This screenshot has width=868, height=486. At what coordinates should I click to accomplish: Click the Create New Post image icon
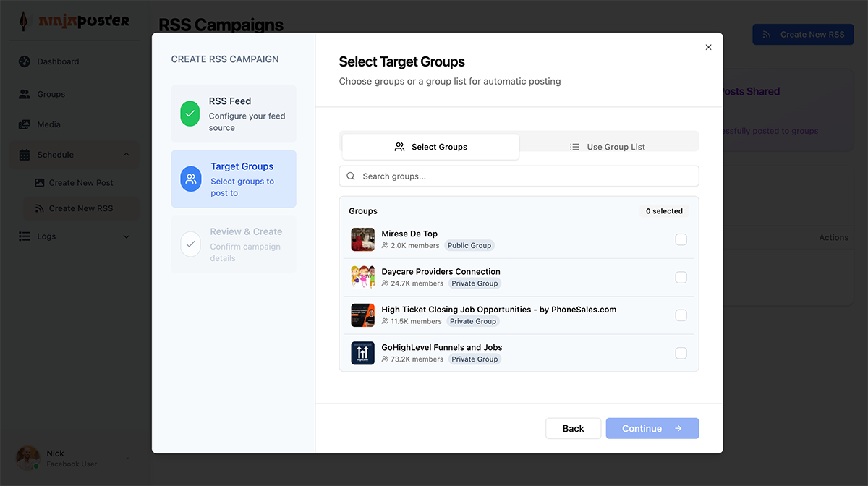pyautogui.click(x=40, y=183)
